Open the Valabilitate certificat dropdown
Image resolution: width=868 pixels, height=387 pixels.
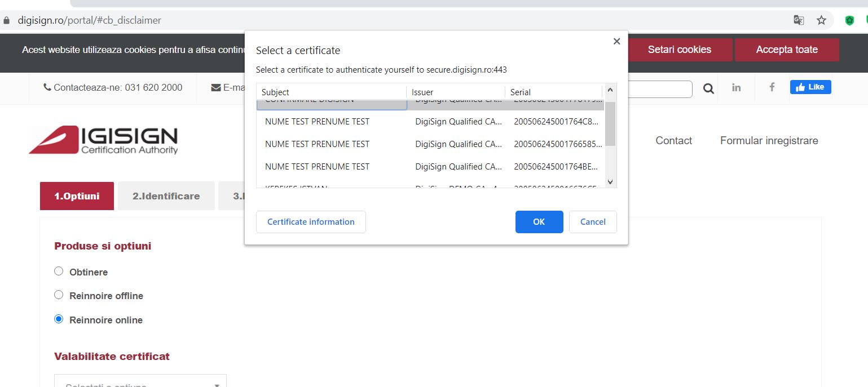tap(140, 381)
